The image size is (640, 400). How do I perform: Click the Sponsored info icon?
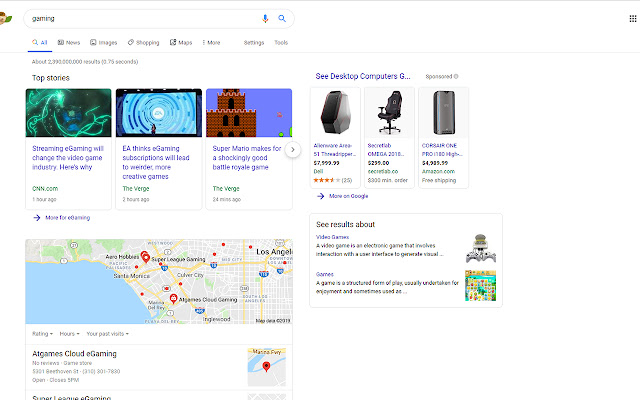(456, 76)
